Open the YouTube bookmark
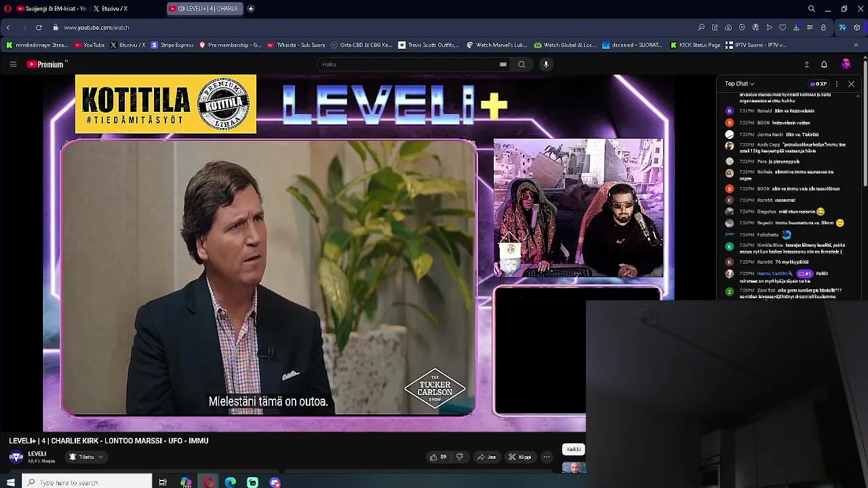Screen dimensions: 868x488 90,45
